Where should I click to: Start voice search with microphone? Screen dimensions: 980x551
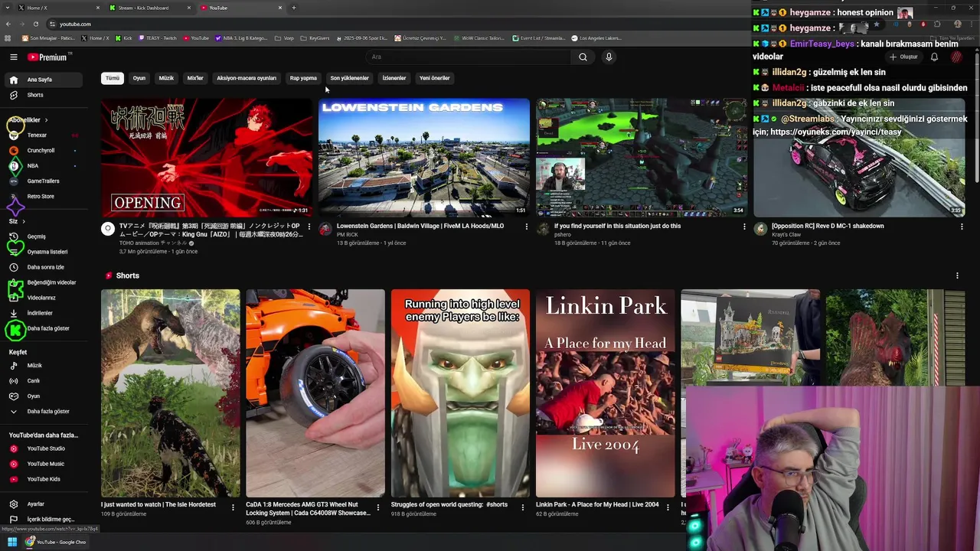[x=609, y=57]
